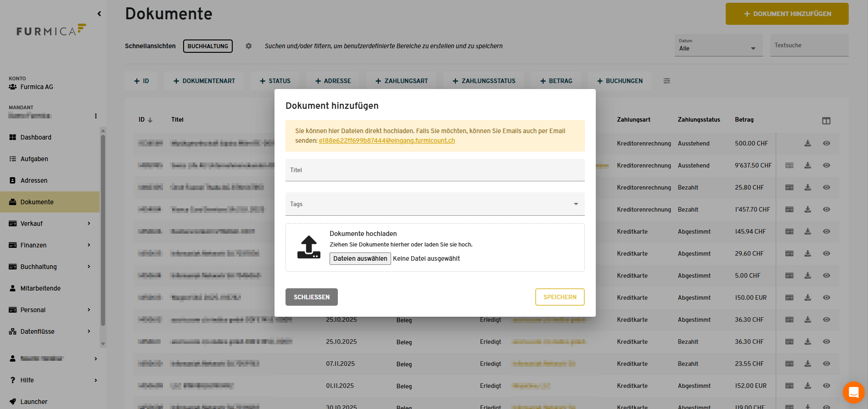
Task: Click the column layout icon in table header
Action: 826,121
